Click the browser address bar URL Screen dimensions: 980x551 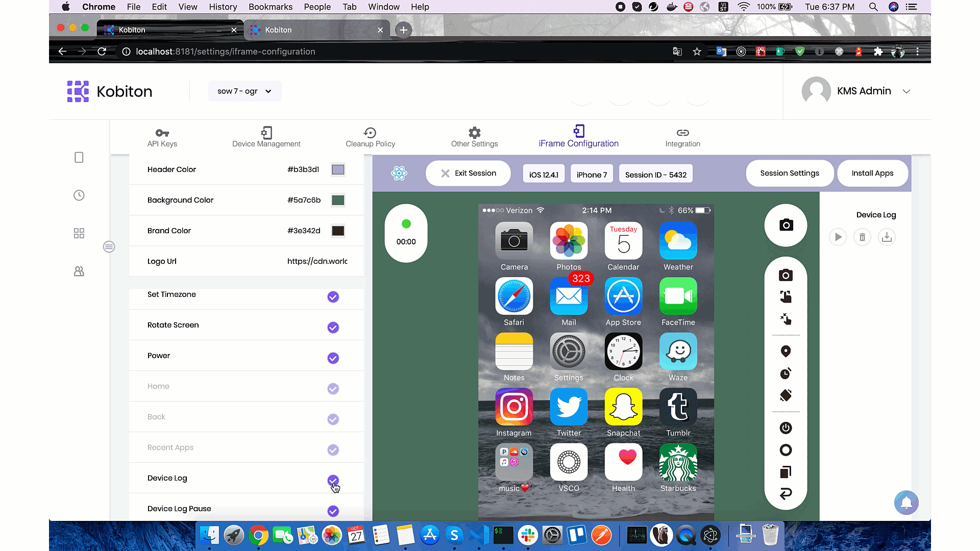click(225, 52)
